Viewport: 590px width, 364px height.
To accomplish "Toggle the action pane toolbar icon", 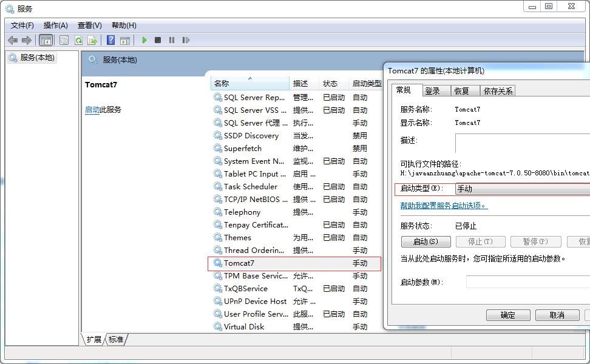I will [125, 40].
